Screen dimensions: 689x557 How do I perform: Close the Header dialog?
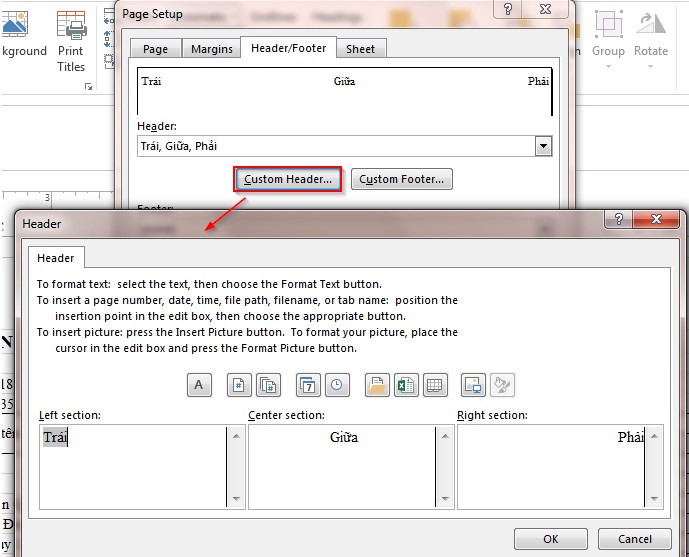point(656,219)
